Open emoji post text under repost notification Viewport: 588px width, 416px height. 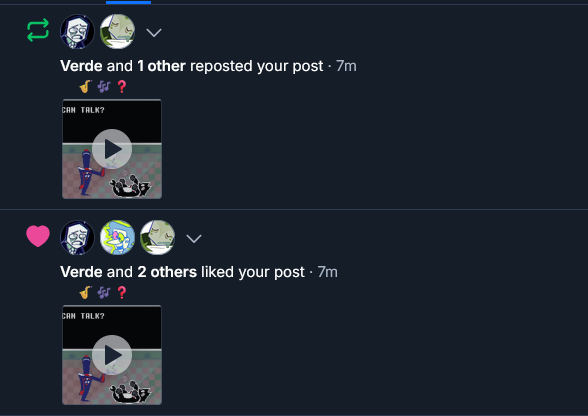point(103,87)
